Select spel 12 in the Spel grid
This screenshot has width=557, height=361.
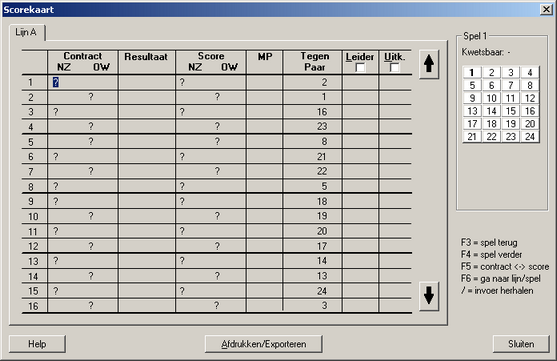(530, 98)
